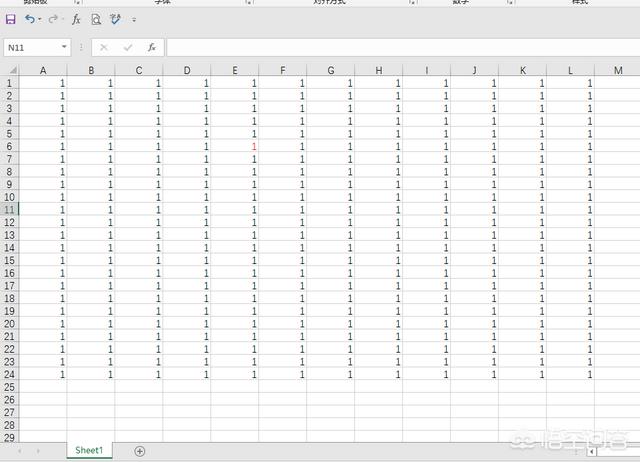Click the next sheet navigation arrow

click(x=38, y=451)
